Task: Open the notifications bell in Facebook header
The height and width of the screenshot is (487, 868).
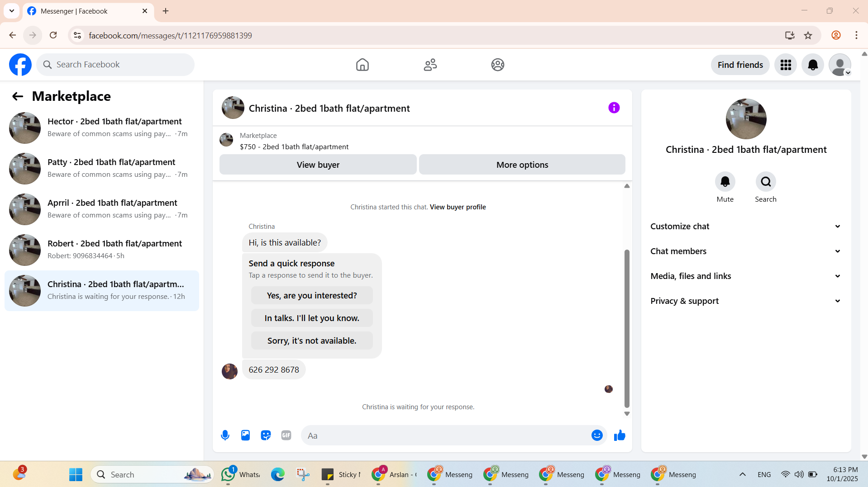Action: coord(812,65)
